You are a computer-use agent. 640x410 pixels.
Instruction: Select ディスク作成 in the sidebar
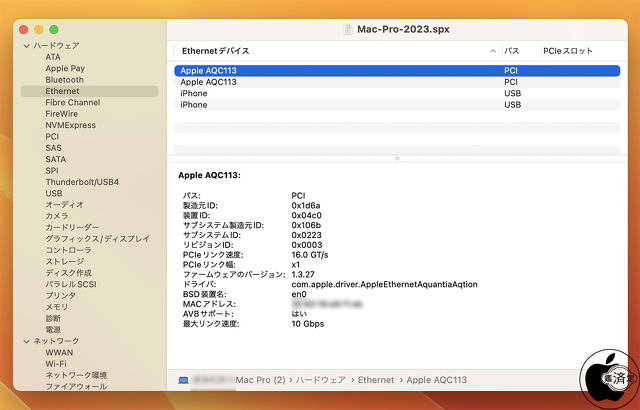(69, 273)
